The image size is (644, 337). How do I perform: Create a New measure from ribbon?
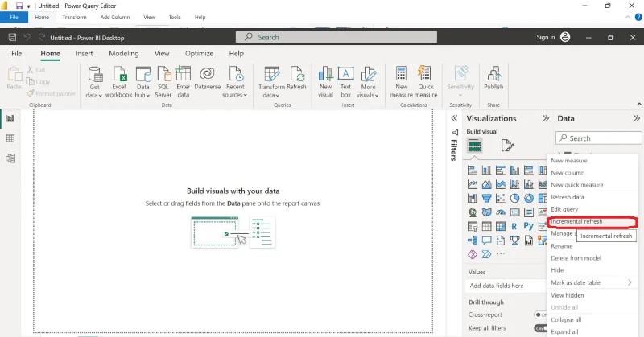click(401, 82)
